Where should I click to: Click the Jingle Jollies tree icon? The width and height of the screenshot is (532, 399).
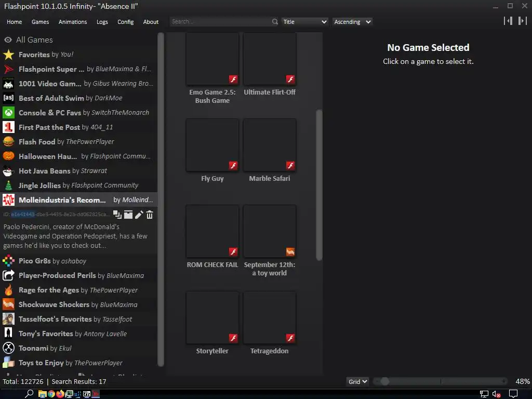tap(8, 185)
